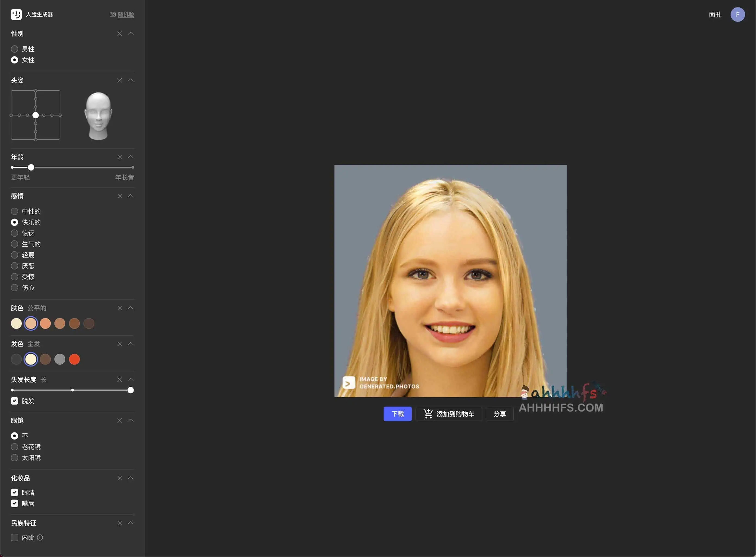Open the 面孔 menu item
756x557 pixels.
(715, 14)
